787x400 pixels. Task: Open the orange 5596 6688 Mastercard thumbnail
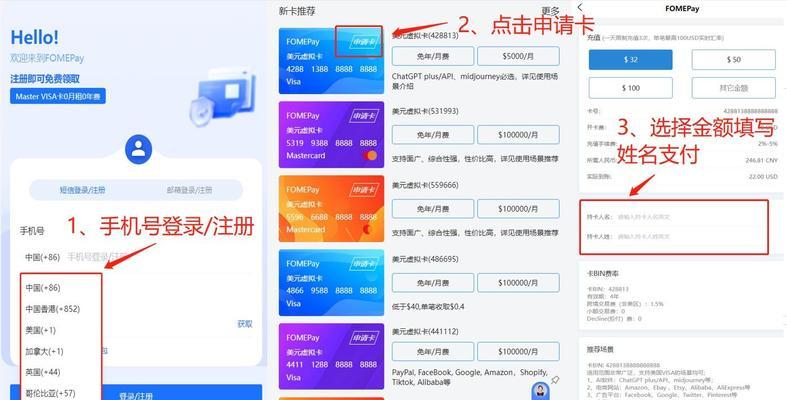coord(331,208)
